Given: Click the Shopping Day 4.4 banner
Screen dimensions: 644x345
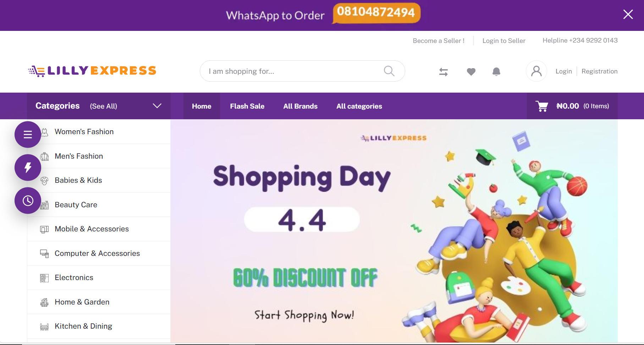Looking at the screenshot, I should (394, 231).
